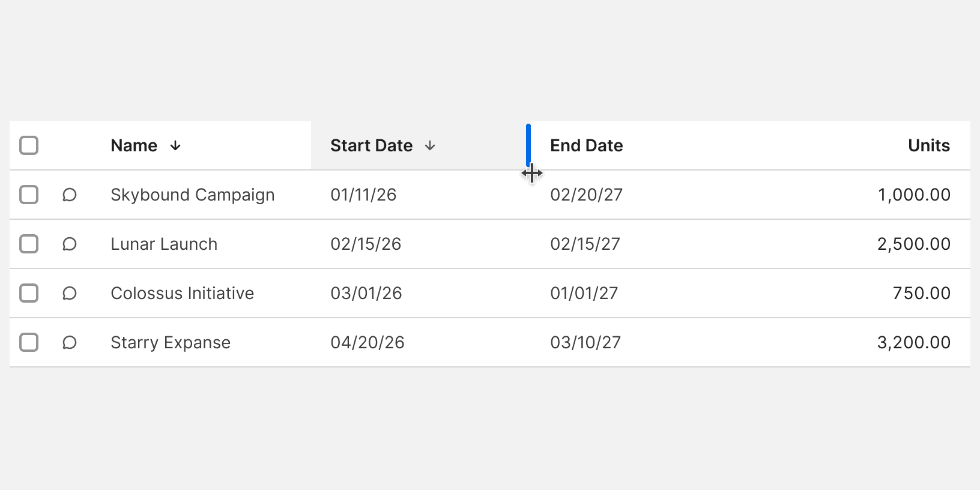Click the 02/15/26 start date cell
The width and height of the screenshot is (980, 490).
[366, 244]
